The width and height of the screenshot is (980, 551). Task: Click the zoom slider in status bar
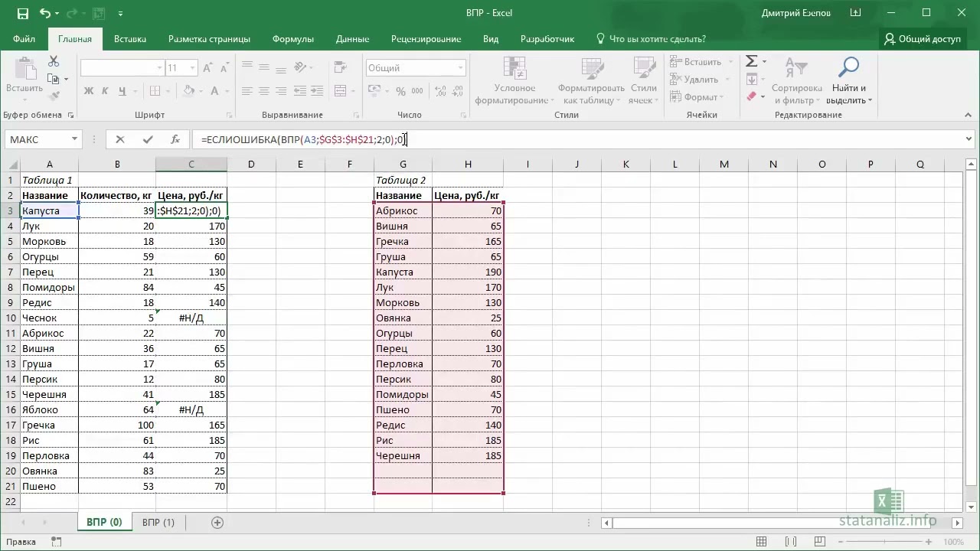[x=884, y=542]
